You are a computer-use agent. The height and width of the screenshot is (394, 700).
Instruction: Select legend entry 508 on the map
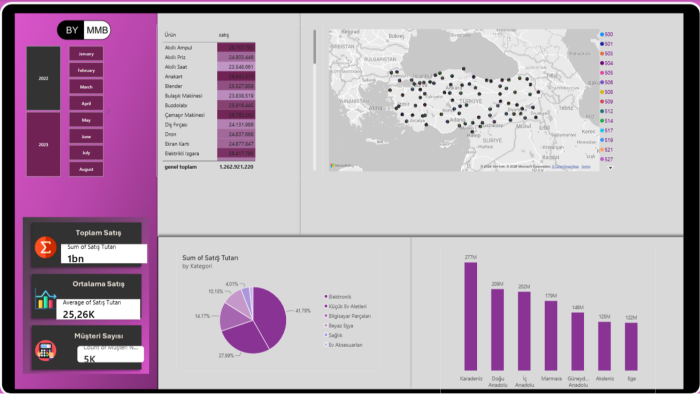(x=606, y=92)
